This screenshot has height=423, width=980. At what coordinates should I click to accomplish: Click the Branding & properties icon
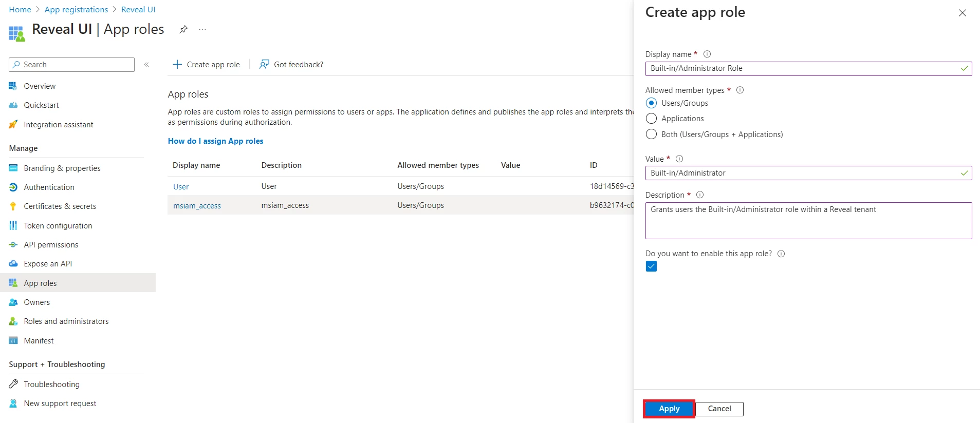(x=13, y=168)
